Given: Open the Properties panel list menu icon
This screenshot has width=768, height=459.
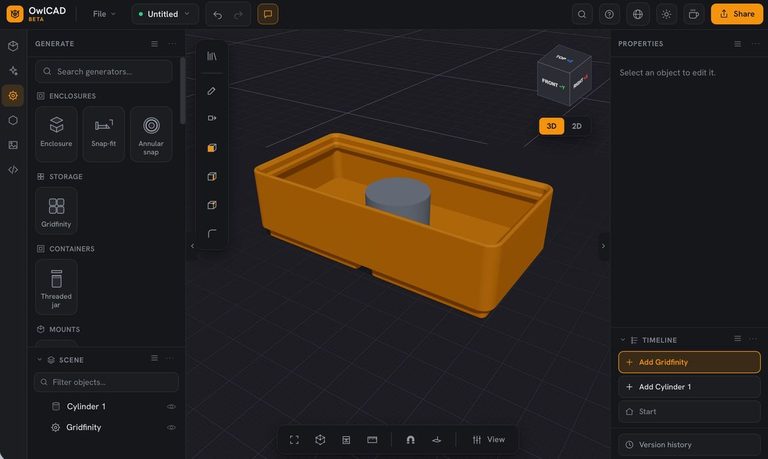Looking at the screenshot, I should click(738, 44).
